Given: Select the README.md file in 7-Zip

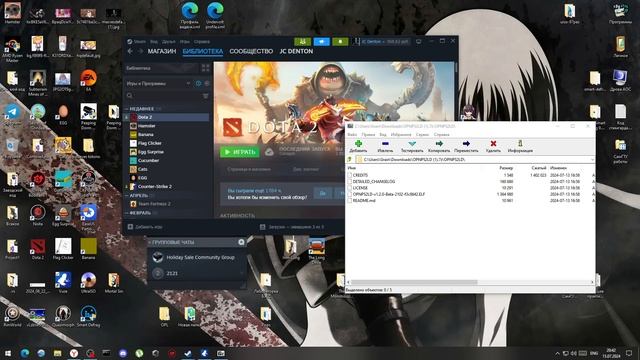Looking at the screenshot, I should pyautogui.click(x=364, y=200).
